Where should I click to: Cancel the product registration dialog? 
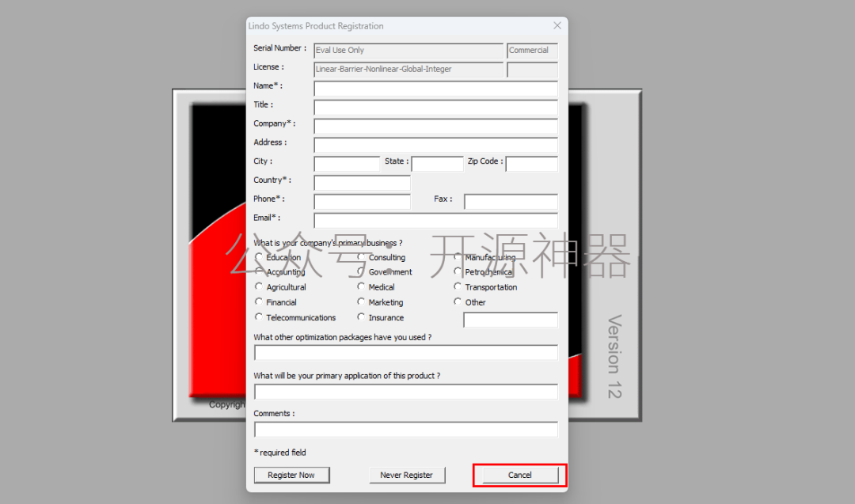click(520, 476)
